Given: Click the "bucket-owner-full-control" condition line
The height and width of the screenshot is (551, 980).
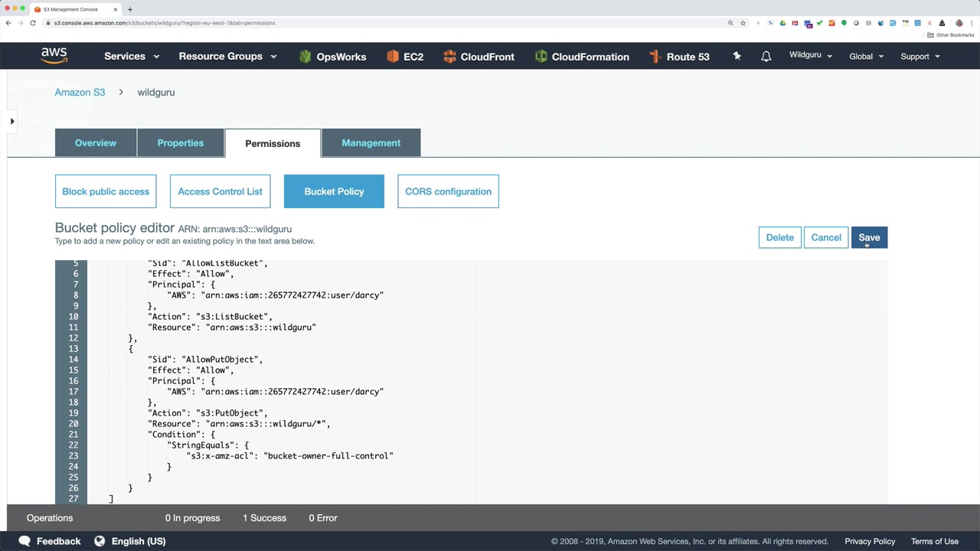Looking at the screenshot, I should coord(290,456).
